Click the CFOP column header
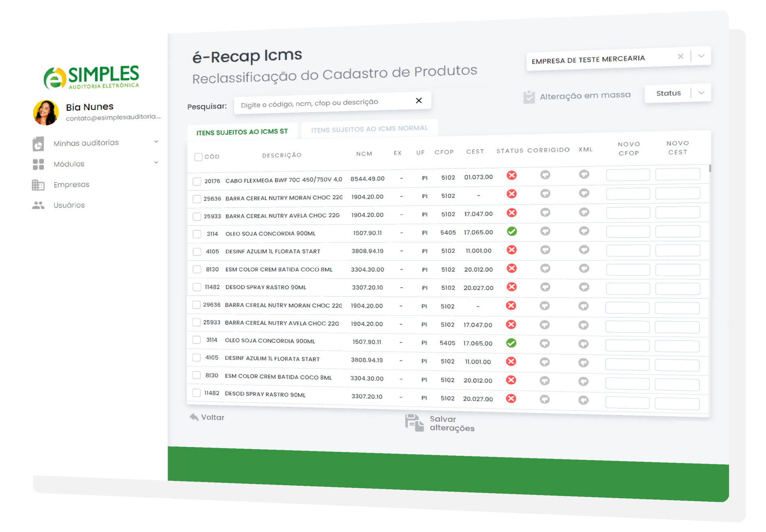The height and width of the screenshot is (532, 766). (x=444, y=152)
